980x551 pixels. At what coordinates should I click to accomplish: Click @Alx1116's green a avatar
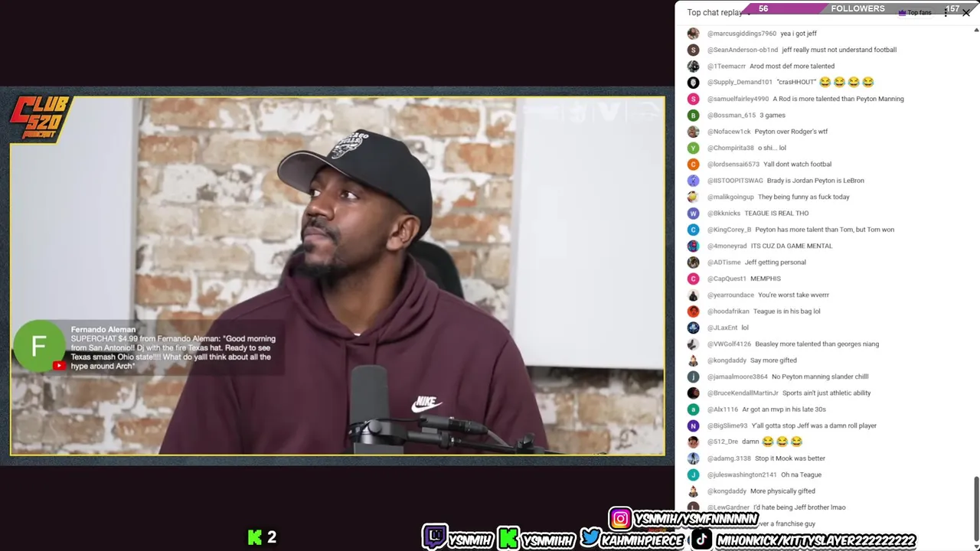point(693,409)
